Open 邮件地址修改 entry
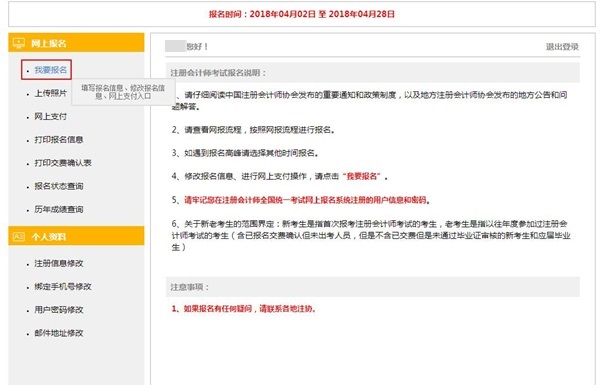600x385 pixels. tap(59, 333)
